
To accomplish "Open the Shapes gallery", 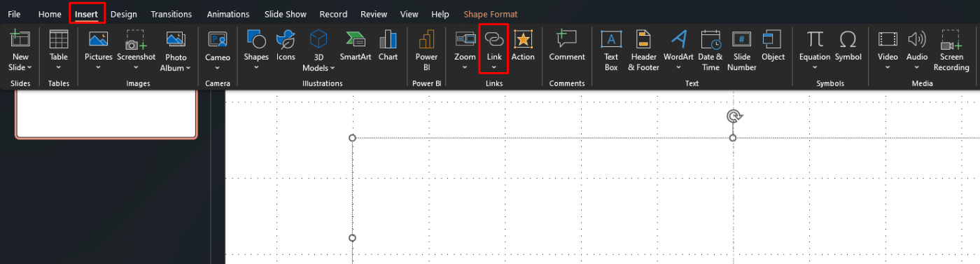I will coord(256,50).
